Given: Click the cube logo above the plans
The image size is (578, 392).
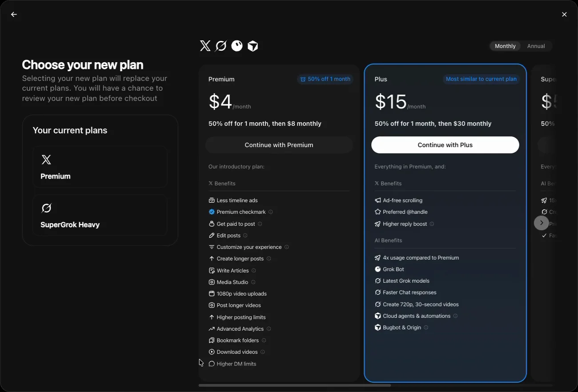Looking at the screenshot, I should click(x=253, y=46).
